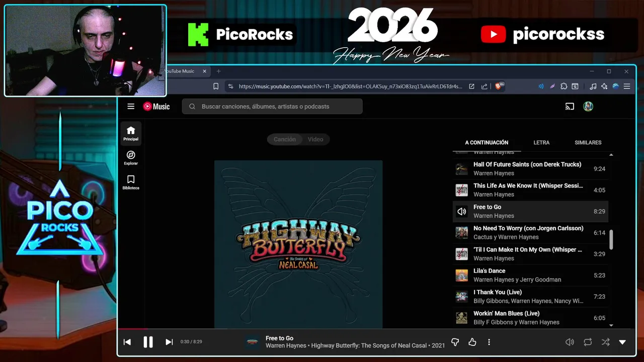
Task: Play Workin' Man Blues (Live) track
Action: (530, 318)
